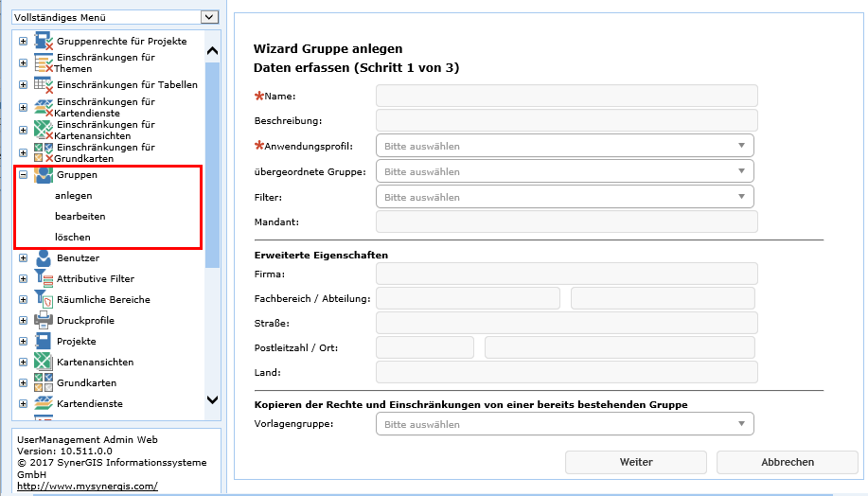The width and height of the screenshot is (868, 496).
Task: Click the Einschränkungen für Tabellen icon
Action: pos(44,84)
